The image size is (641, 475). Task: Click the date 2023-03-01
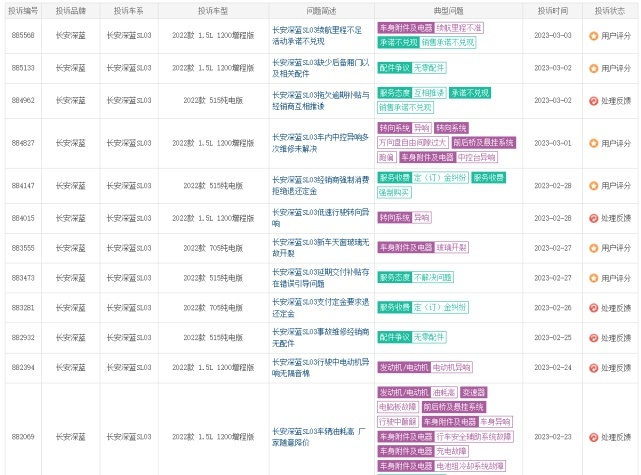553,143
